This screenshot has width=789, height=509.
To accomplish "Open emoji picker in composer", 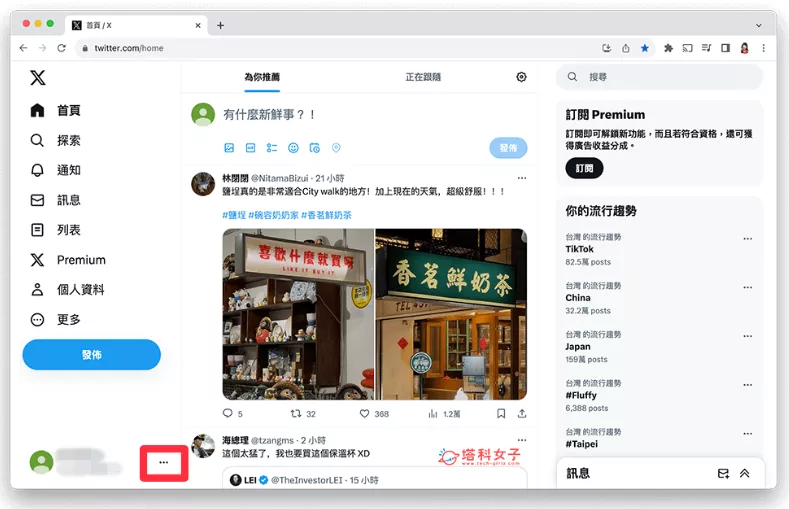I will 293,148.
